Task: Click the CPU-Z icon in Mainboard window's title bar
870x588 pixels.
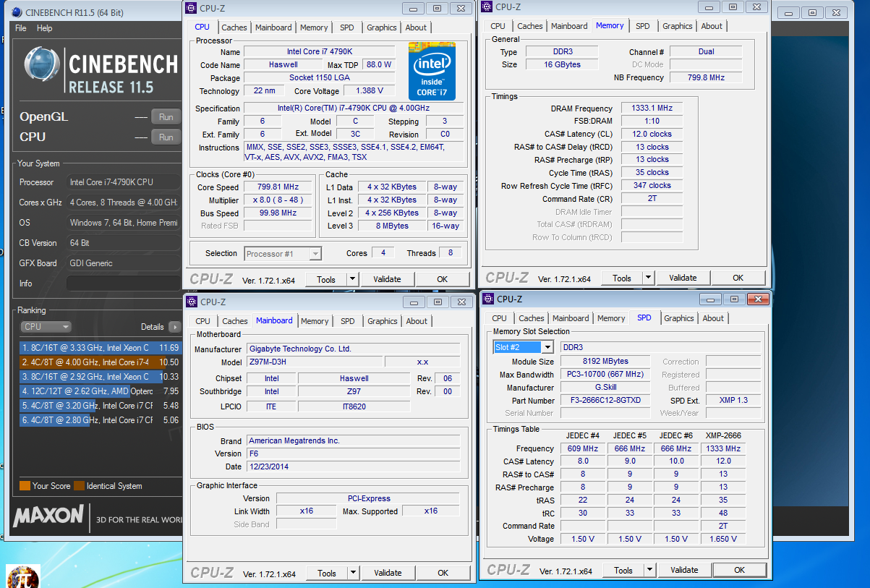Action: tap(192, 302)
